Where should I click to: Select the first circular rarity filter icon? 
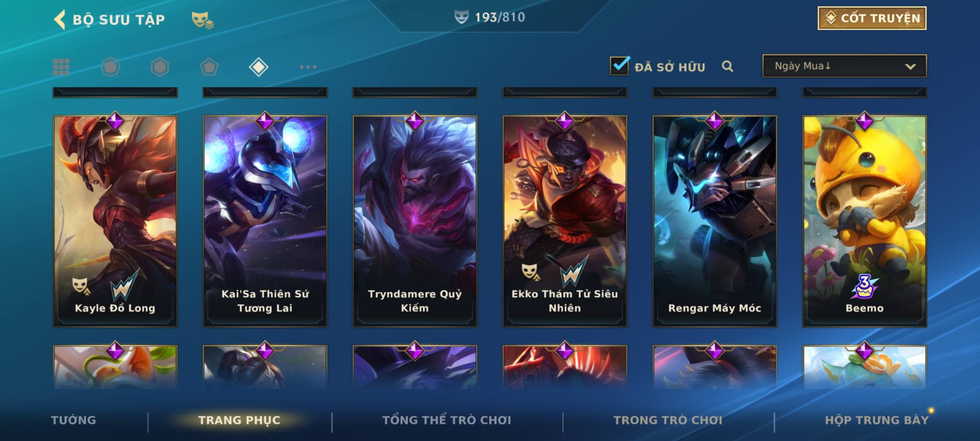point(111,67)
